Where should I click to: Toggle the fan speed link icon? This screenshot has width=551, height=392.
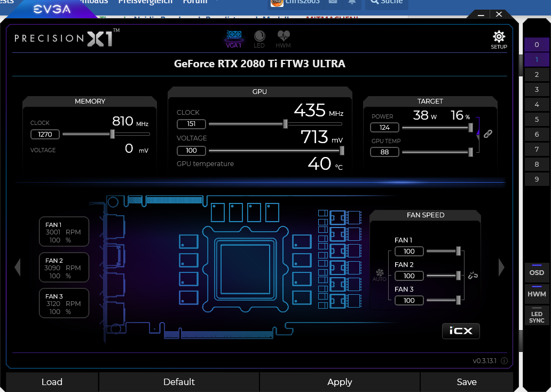(x=473, y=275)
